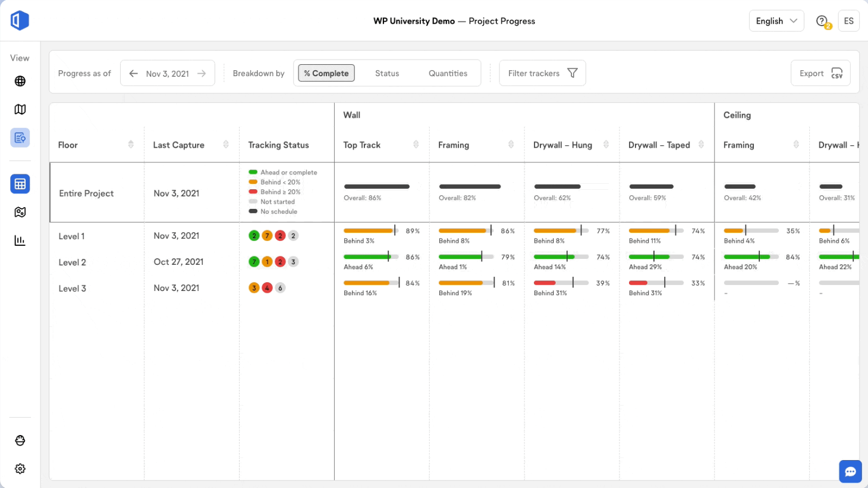Viewport: 868px width, 488px height.
Task: Open settings gear in sidebar
Action: click(x=20, y=469)
